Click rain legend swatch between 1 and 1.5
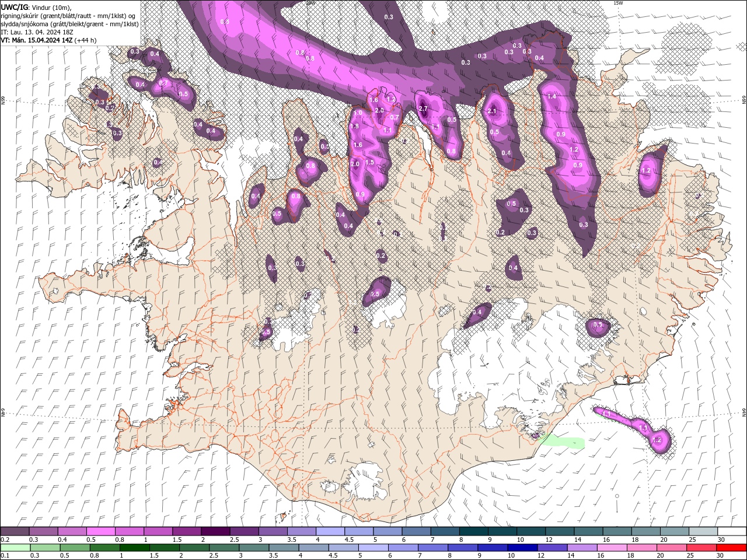 click(x=134, y=548)
